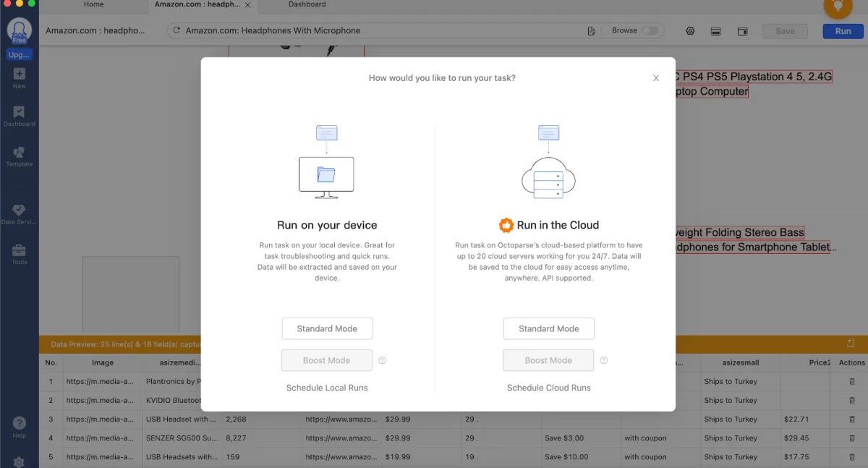Image resolution: width=868 pixels, height=468 pixels.
Task: Choose Standard Mode under Run on your device
Action: 327,328
